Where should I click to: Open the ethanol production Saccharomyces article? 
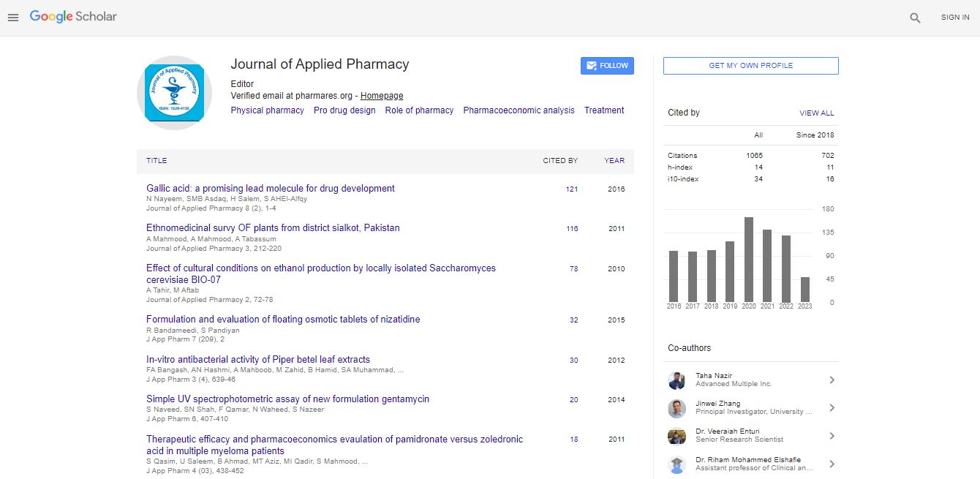coord(321,274)
